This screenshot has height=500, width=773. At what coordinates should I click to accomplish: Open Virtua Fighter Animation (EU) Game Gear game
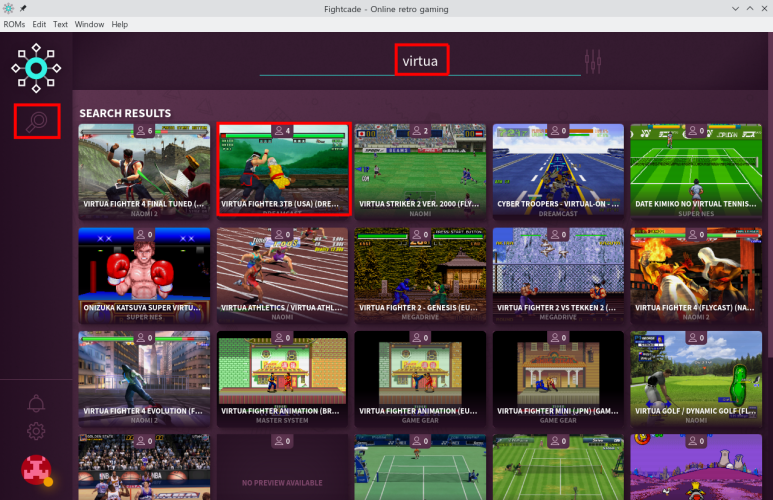coord(421,378)
